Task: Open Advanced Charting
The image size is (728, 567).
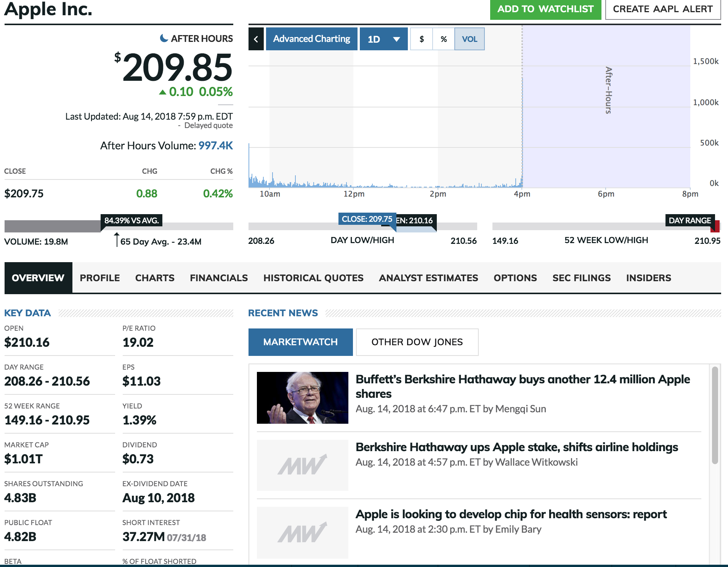Action: (x=311, y=39)
